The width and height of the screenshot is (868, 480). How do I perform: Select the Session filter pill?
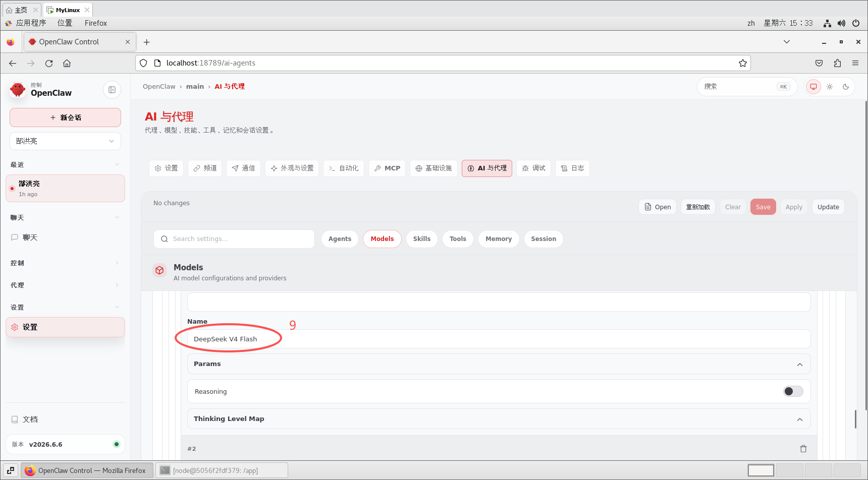(x=544, y=239)
